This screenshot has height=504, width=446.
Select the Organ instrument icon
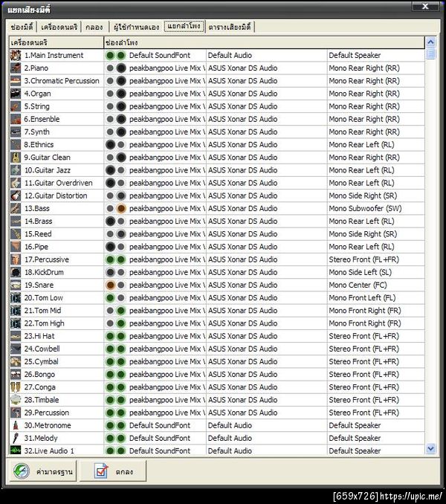tap(16, 94)
